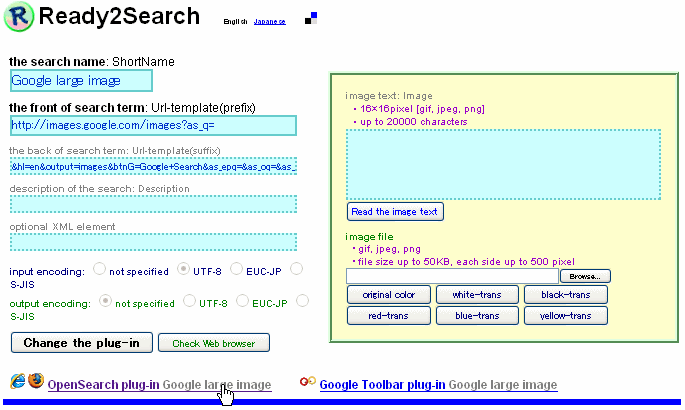Set output encoding to EUC-JP
685x410 pixels.
tap(242, 300)
